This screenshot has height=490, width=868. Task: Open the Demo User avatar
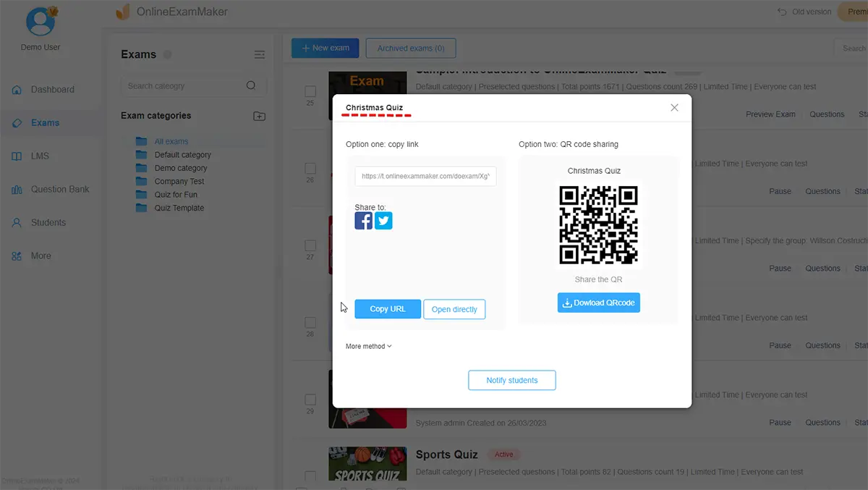(41, 22)
